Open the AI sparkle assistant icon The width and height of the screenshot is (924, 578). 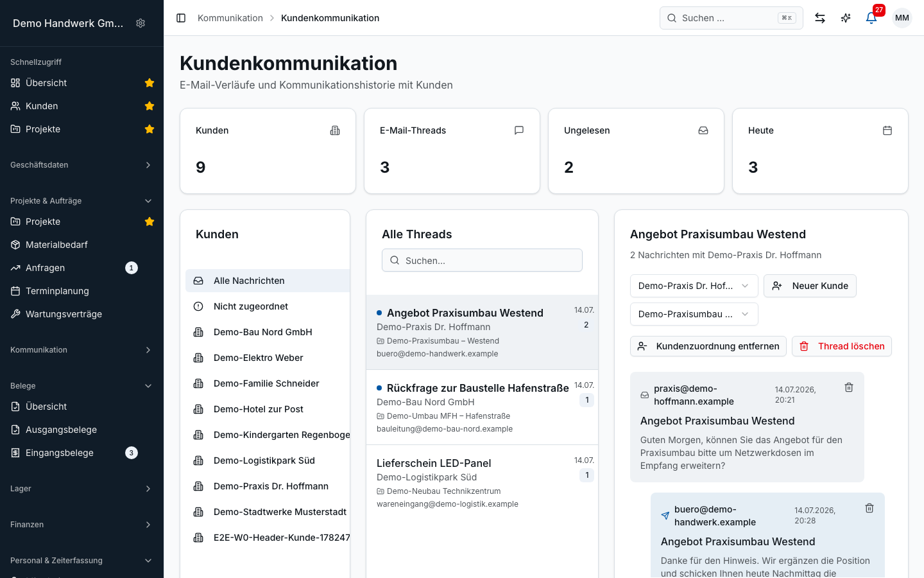[x=846, y=18]
